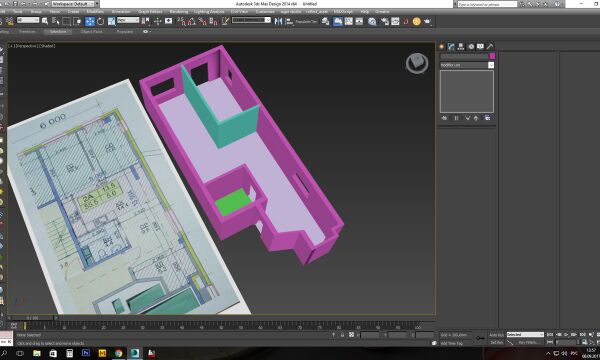Viewport: 600px width, 360px height.
Task: Click Use Pivot Point Center icon
Action: [145, 21]
